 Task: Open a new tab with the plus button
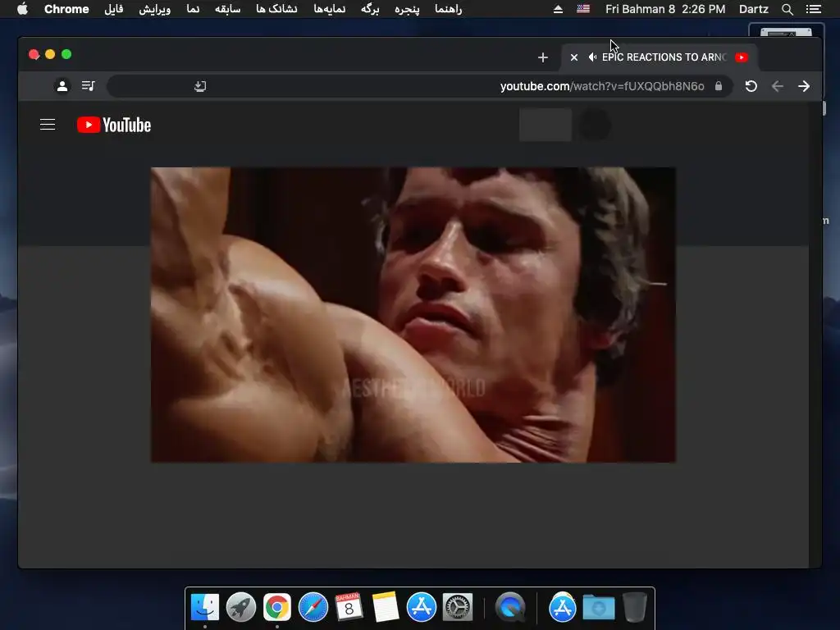pyautogui.click(x=543, y=57)
